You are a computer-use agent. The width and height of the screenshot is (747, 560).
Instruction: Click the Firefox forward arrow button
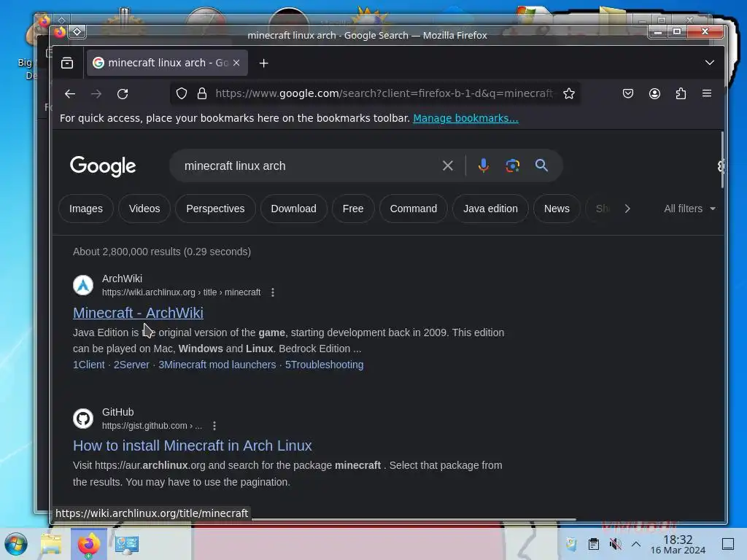pos(96,94)
